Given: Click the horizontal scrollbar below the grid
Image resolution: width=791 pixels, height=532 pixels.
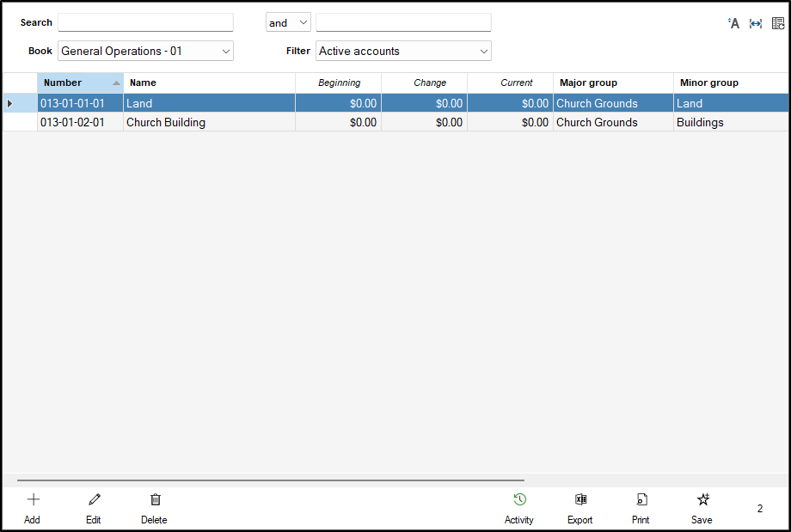Looking at the screenshot, I should click(270, 480).
